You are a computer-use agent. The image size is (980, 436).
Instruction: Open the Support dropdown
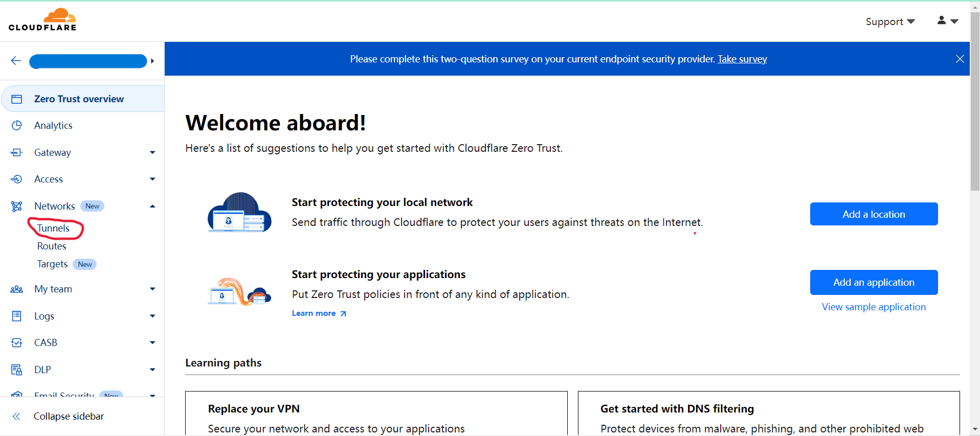click(x=890, y=21)
